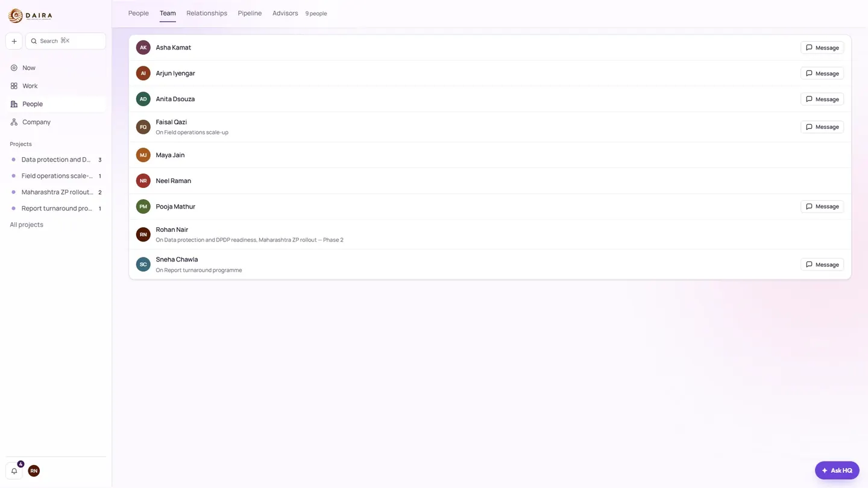The image size is (868, 488).
Task: Click Pooja Mathur's PM avatar
Action: click(x=143, y=207)
